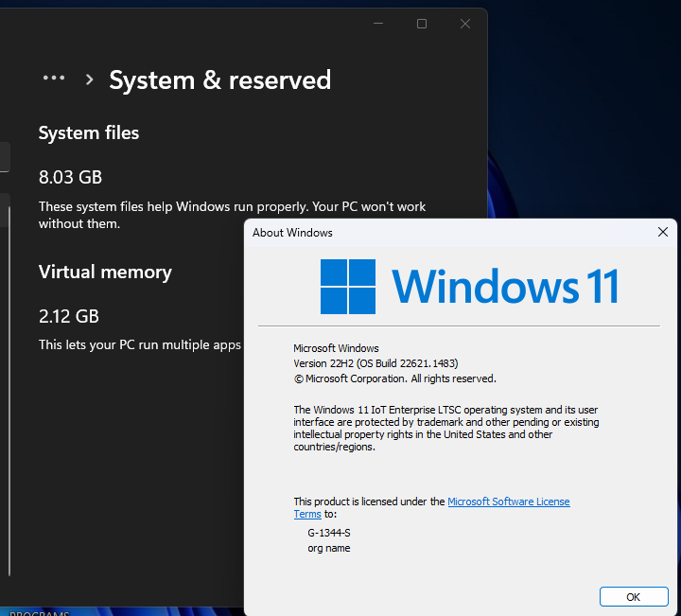The image size is (681, 616).
Task: Select the Virtual memory heading
Action: click(x=105, y=273)
